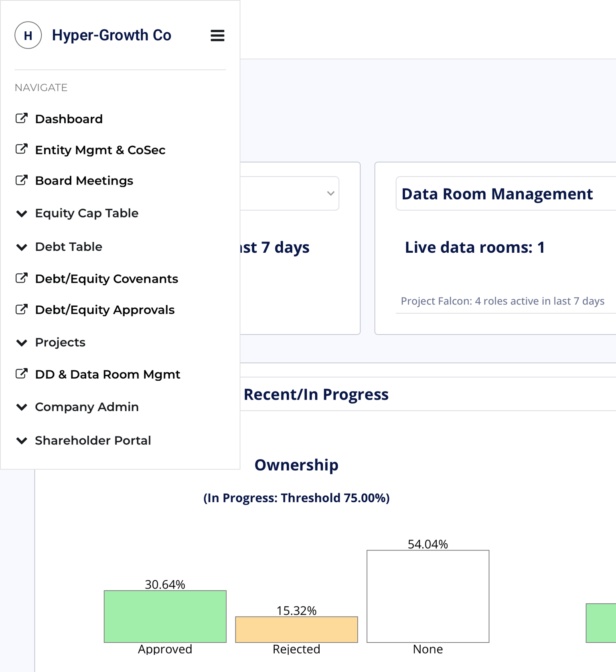Open the Dashboard menu item
The image size is (616, 672).
[x=69, y=119]
